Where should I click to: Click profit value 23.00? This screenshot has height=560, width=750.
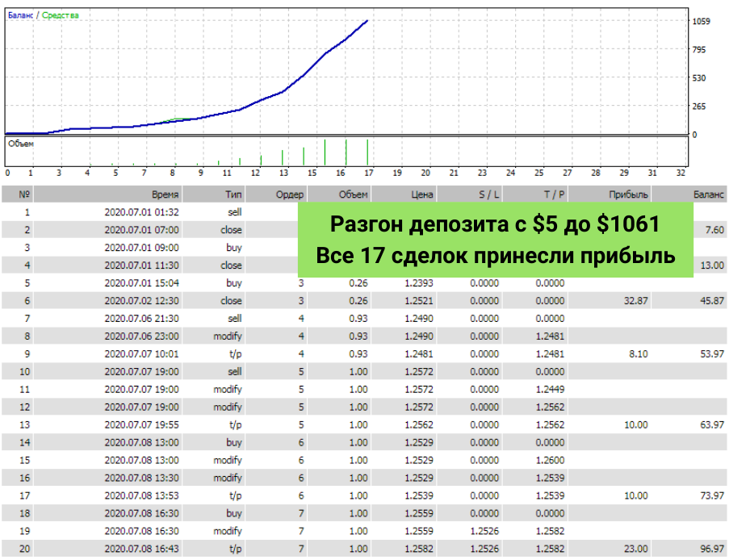click(635, 549)
